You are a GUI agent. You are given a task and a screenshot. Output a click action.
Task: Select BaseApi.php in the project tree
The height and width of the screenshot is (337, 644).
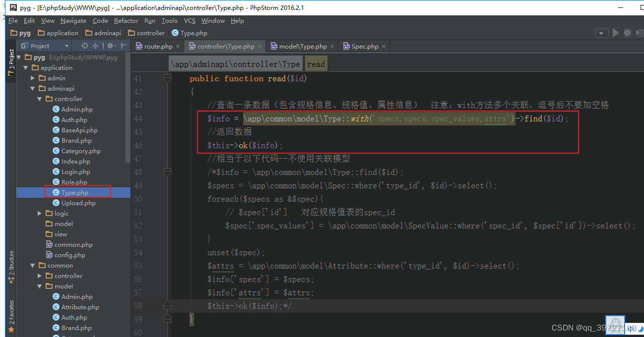coord(75,130)
